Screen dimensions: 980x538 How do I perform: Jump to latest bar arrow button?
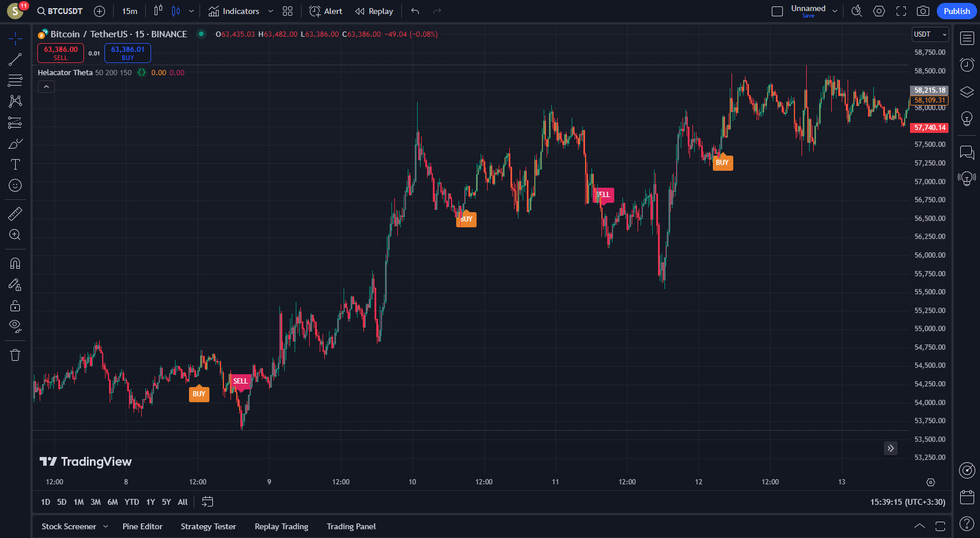(890, 448)
